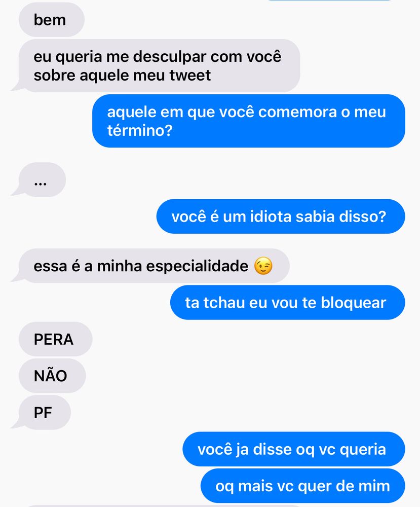
Task: Click the word "bloquear" in the blue bubble
Action: point(354,303)
